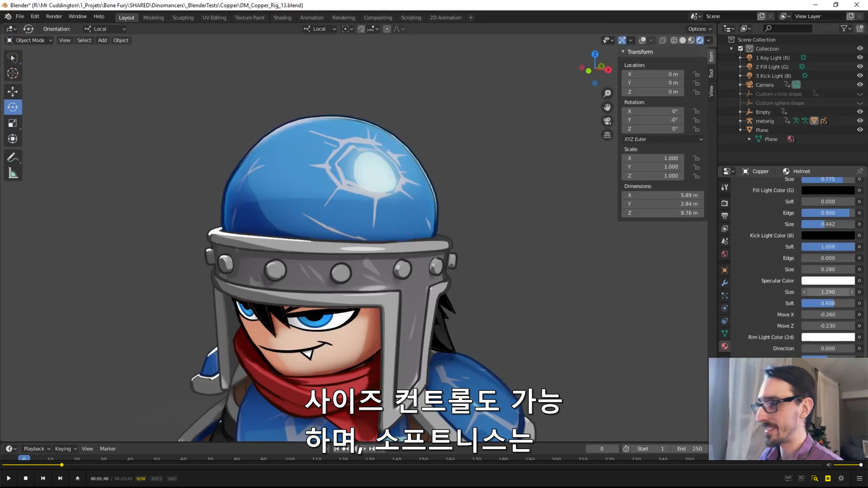Select the Cursor tool in the left toolbar
The width and height of the screenshot is (868, 488).
coord(13,73)
